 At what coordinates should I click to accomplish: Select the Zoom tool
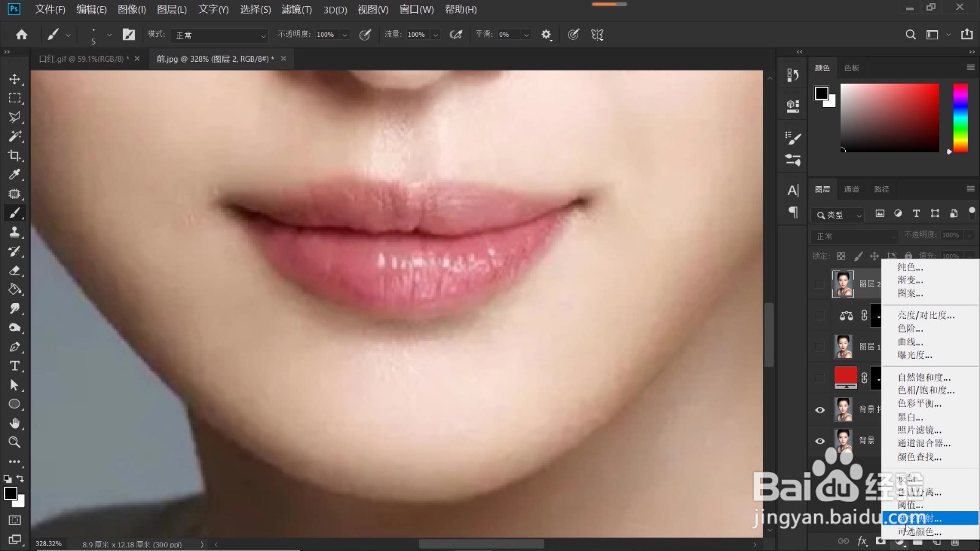(x=15, y=442)
